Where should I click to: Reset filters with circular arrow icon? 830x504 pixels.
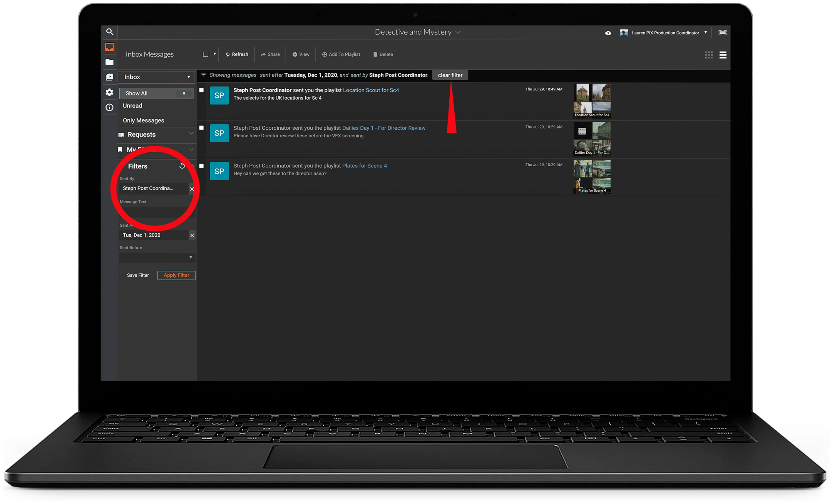pos(182,166)
